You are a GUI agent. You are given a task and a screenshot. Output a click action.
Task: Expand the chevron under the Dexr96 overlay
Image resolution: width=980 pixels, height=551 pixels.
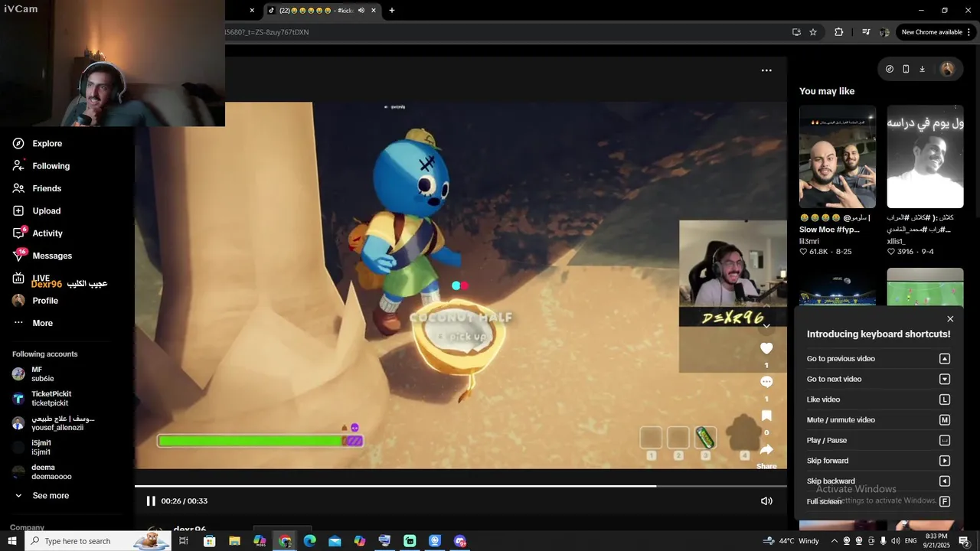point(766,328)
